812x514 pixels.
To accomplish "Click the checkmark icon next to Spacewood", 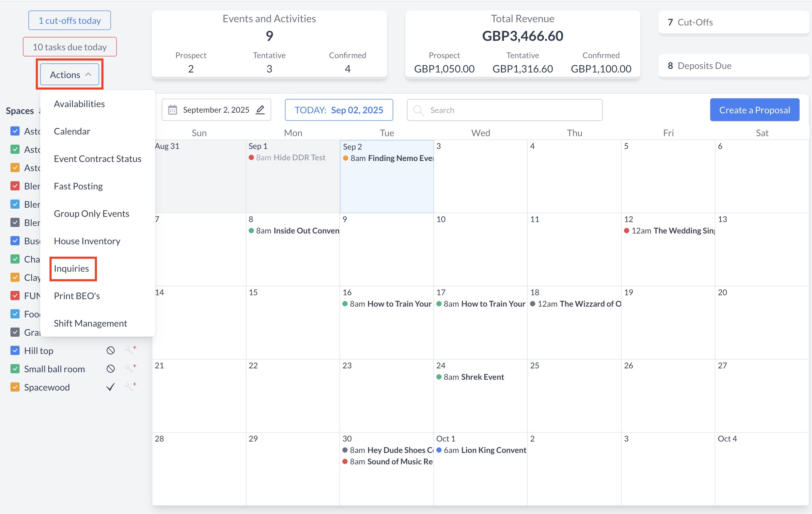I will pos(111,387).
